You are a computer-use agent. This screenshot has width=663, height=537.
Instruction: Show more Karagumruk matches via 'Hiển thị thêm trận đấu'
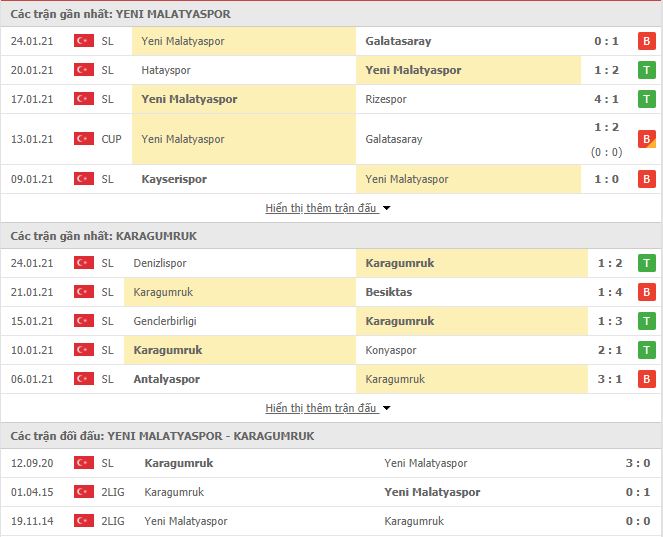tap(321, 408)
